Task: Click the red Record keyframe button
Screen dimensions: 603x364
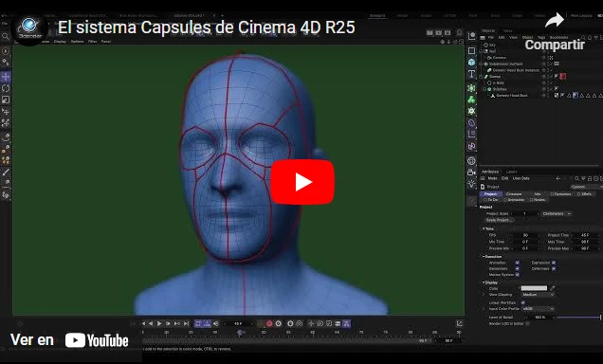Action: (269, 323)
